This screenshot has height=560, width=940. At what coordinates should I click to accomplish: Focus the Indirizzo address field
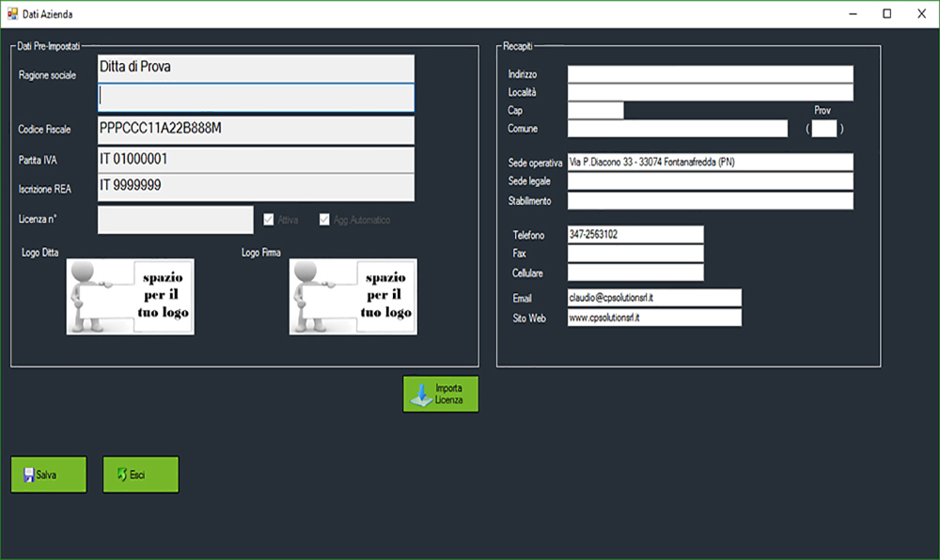[x=710, y=74]
